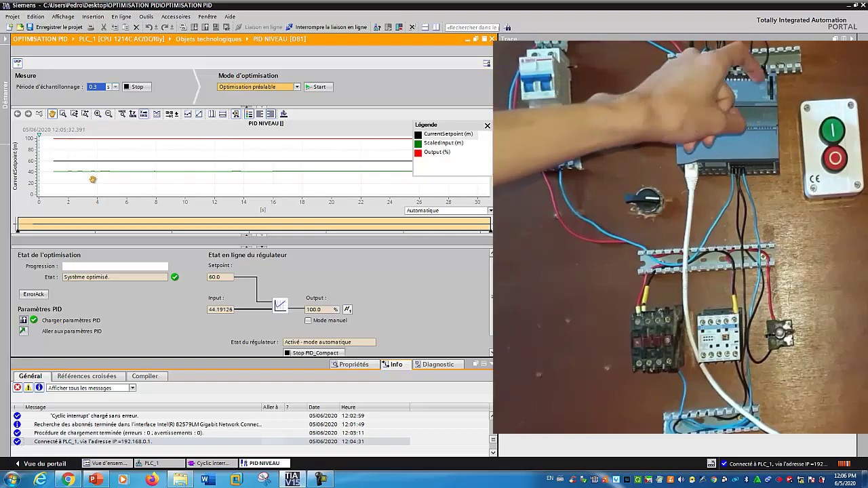Open the Aide menu
The height and width of the screenshot is (488, 868).
(230, 16)
